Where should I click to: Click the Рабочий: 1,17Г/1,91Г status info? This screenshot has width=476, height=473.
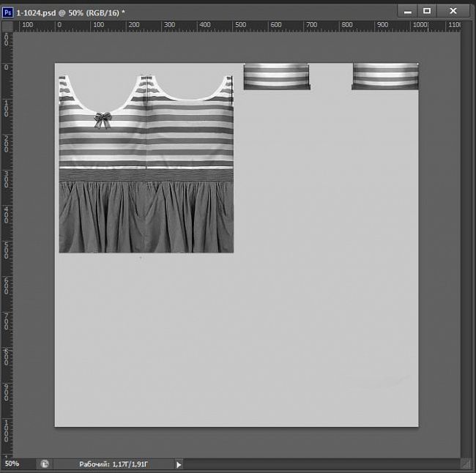click(x=114, y=463)
